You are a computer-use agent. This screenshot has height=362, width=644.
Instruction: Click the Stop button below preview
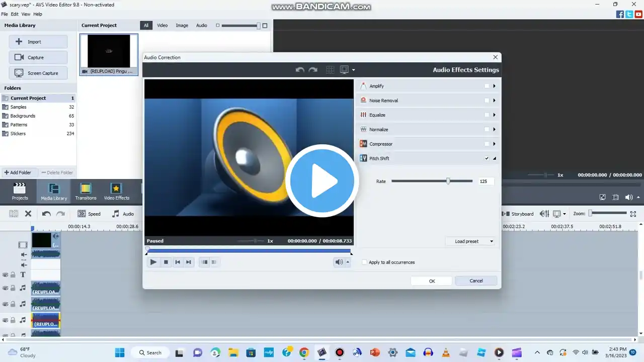[166, 262]
